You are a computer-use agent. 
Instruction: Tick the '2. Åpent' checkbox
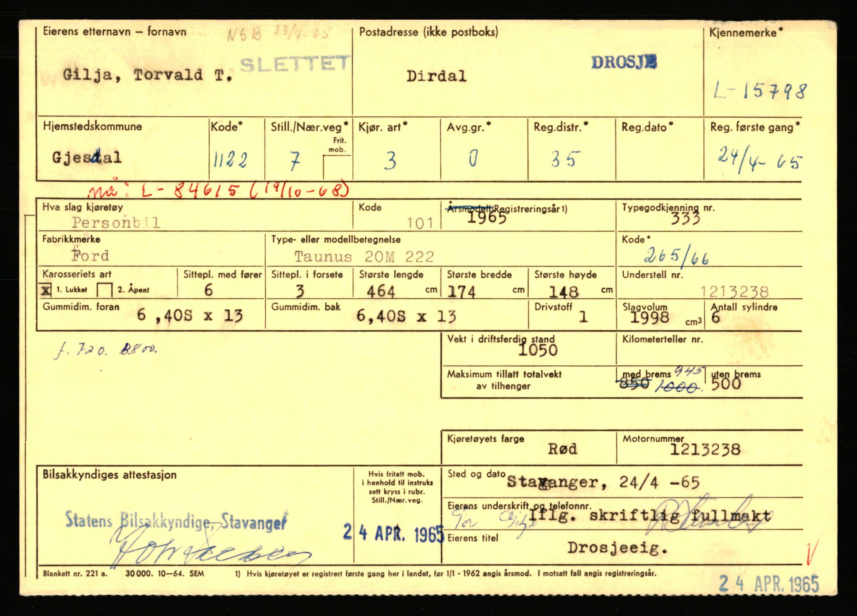pyautogui.click(x=105, y=290)
